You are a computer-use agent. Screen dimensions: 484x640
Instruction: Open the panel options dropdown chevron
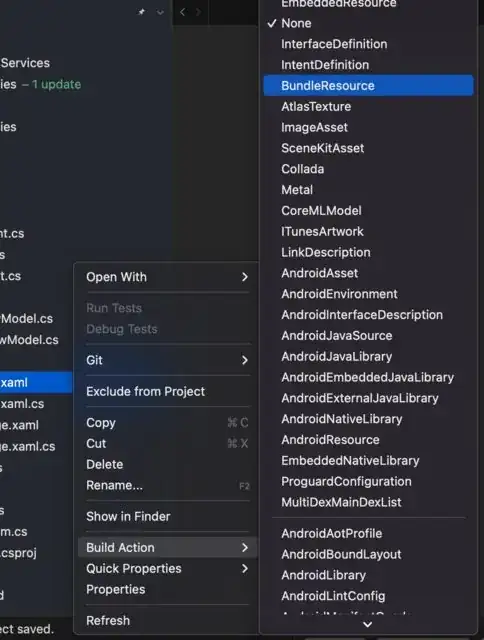point(160,12)
